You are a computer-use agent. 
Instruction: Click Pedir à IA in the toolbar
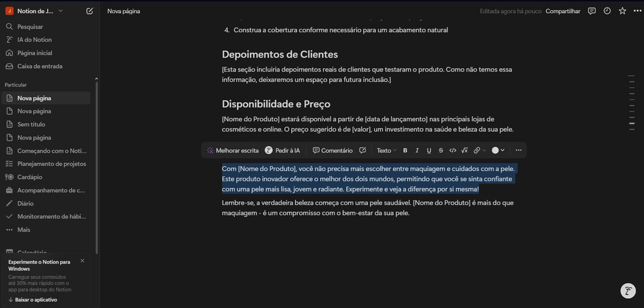point(283,151)
